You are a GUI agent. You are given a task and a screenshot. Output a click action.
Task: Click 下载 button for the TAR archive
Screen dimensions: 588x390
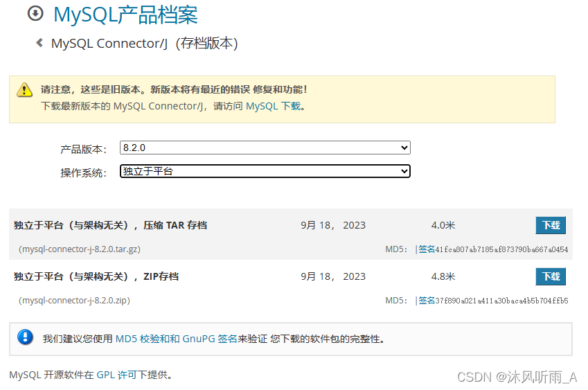click(x=551, y=225)
